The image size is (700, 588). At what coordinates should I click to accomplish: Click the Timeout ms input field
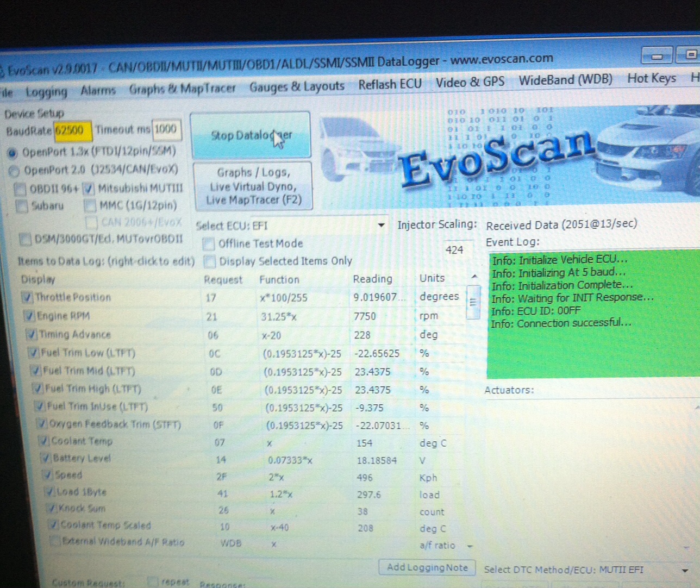[x=166, y=129]
